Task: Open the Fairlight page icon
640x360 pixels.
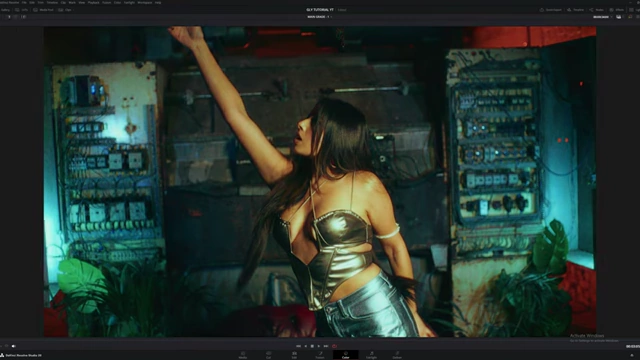Action: pos(371,355)
